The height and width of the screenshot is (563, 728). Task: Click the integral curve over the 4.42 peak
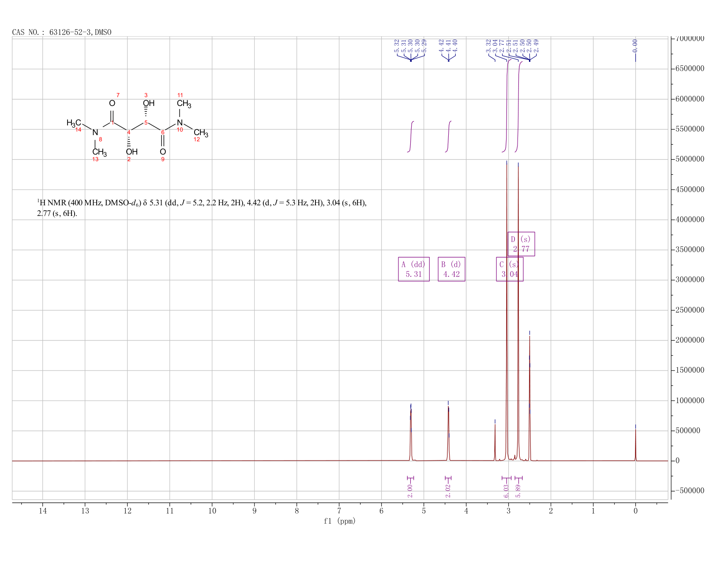[x=449, y=136]
